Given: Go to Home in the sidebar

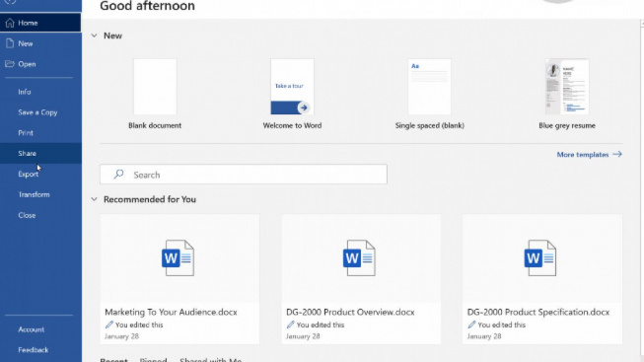Looking at the screenshot, I should click(x=40, y=23).
